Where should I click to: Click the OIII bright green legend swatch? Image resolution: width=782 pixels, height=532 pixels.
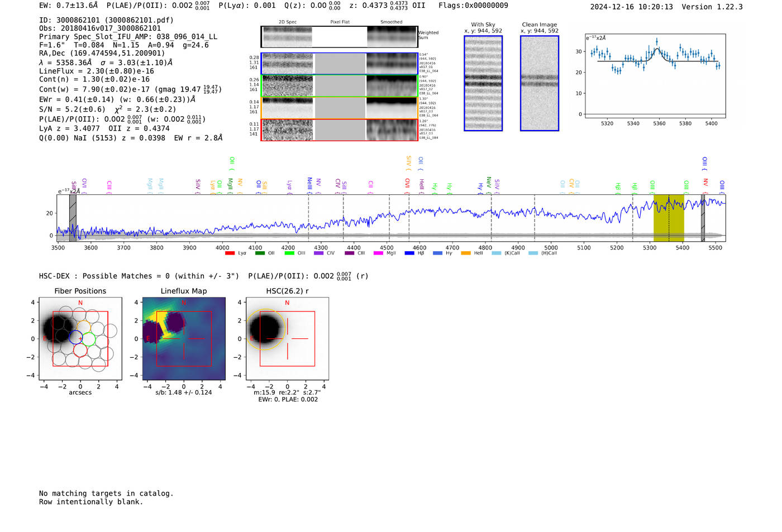(x=289, y=253)
